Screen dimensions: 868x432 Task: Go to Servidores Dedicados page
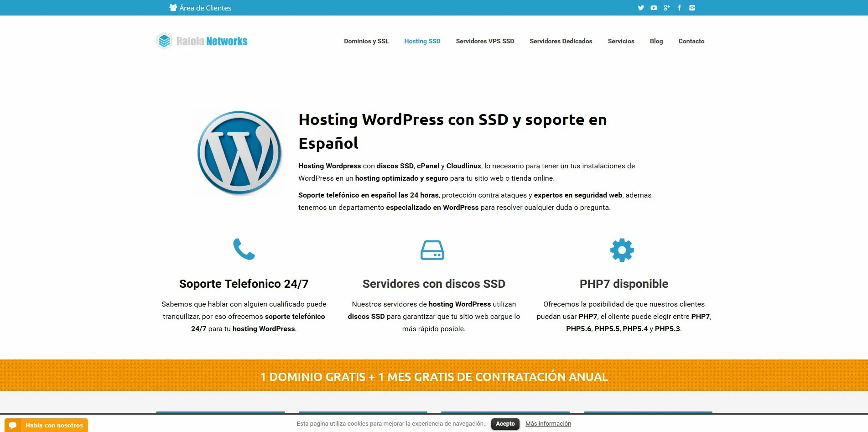tap(561, 41)
